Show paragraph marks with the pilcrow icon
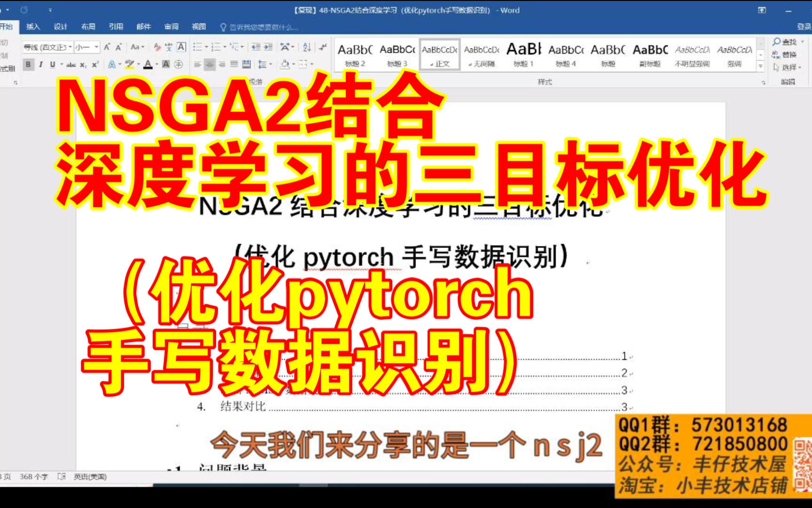 point(322,47)
